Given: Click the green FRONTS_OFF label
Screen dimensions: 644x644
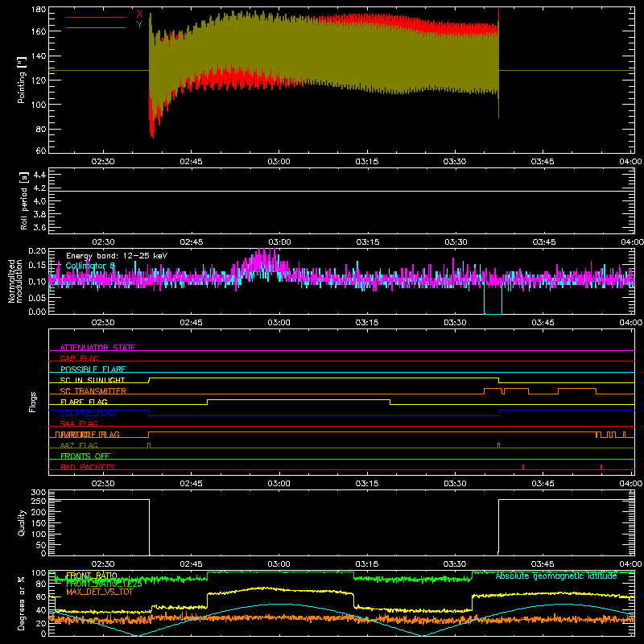Looking at the screenshot, I should (85, 456).
